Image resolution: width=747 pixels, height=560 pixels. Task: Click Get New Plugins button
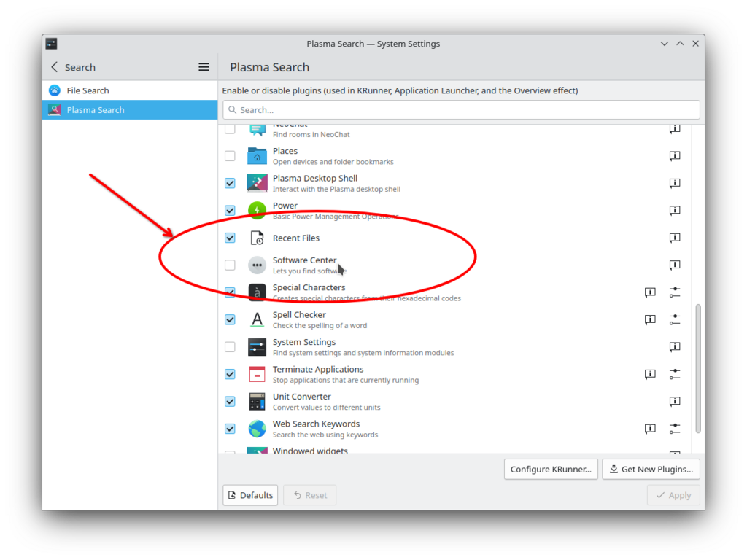point(651,470)
